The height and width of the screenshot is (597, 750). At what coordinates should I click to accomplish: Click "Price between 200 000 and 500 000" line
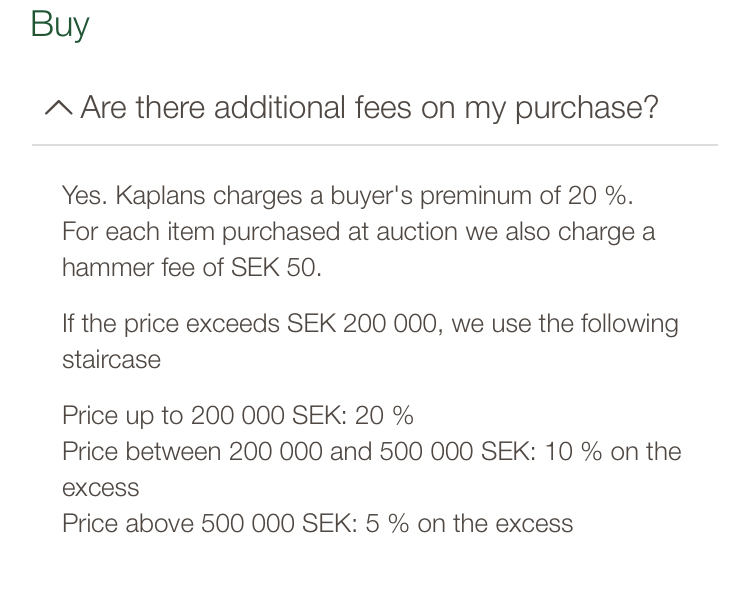(371, 451)
